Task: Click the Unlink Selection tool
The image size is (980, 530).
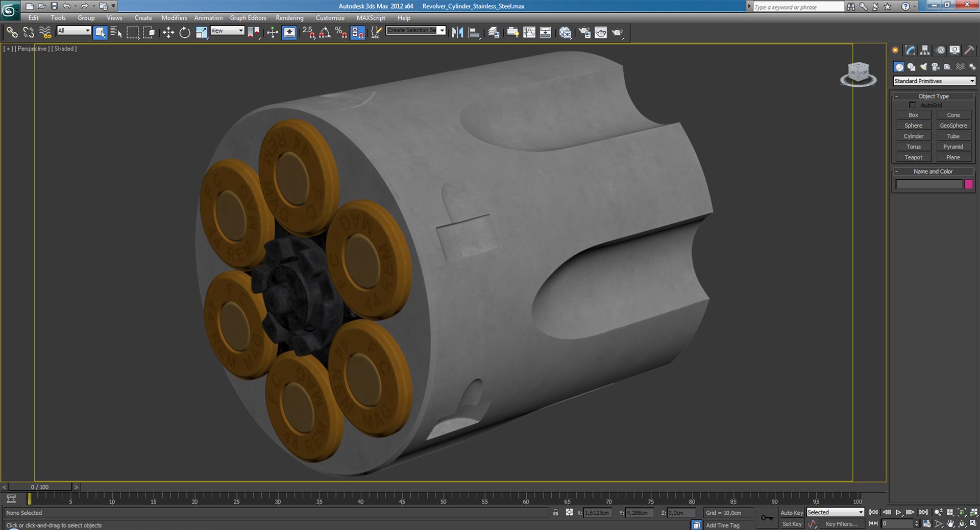Action: [x=29, y=32]
